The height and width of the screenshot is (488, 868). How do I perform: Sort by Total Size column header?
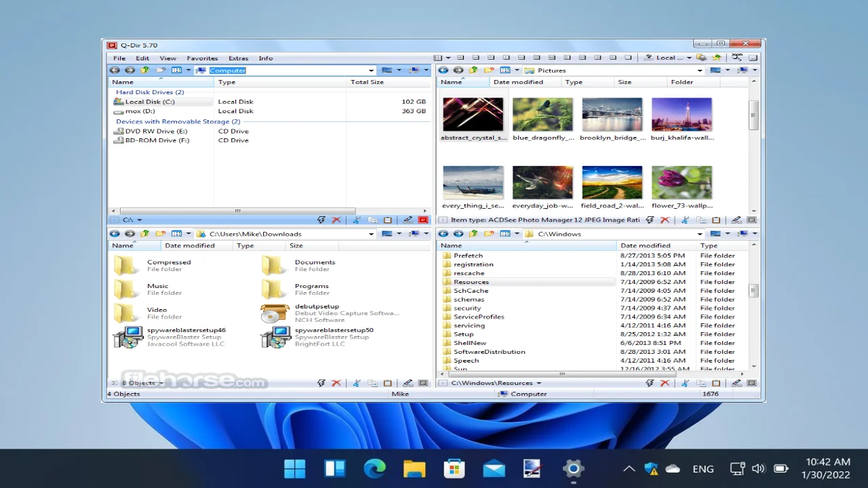click(x=388, y=82)
